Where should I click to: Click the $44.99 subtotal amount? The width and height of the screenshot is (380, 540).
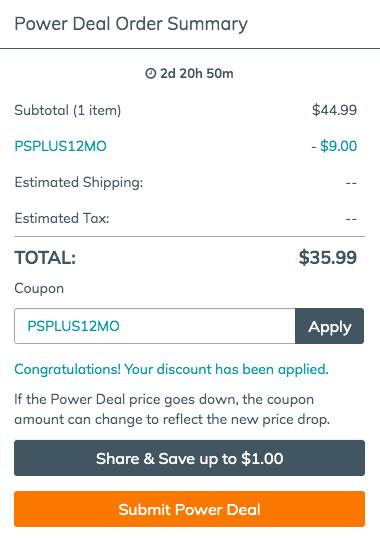coord(334,110)
